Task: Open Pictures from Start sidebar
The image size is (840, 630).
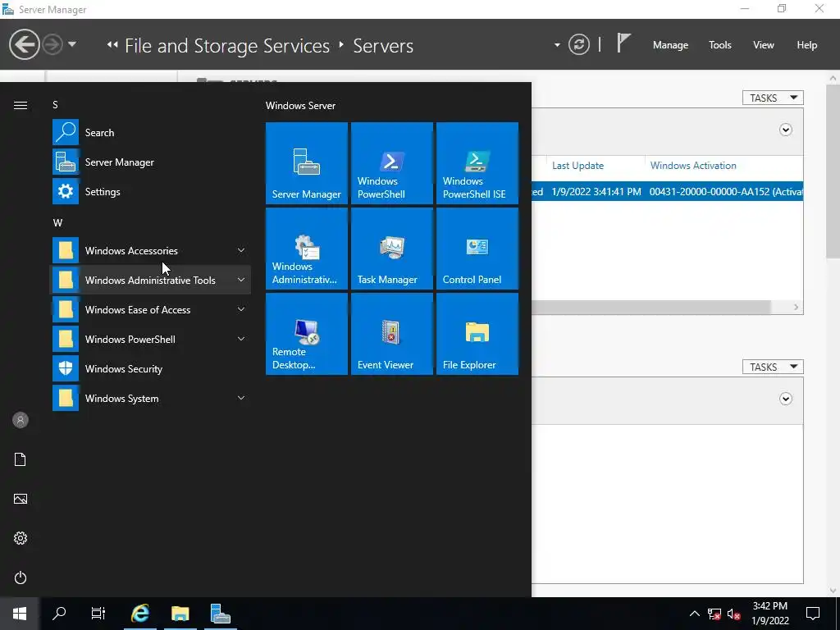Action: point(21,499)
